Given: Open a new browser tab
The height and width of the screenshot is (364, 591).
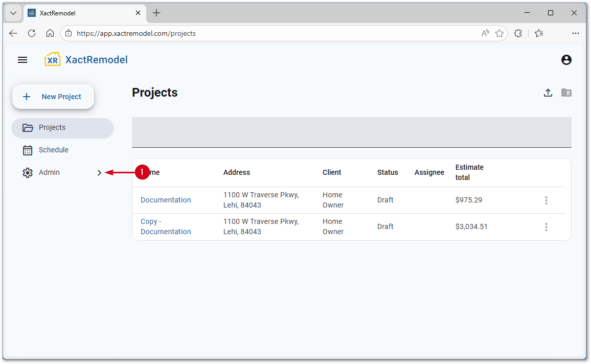Looking at the screenshot, I should (x=156, y=13).
